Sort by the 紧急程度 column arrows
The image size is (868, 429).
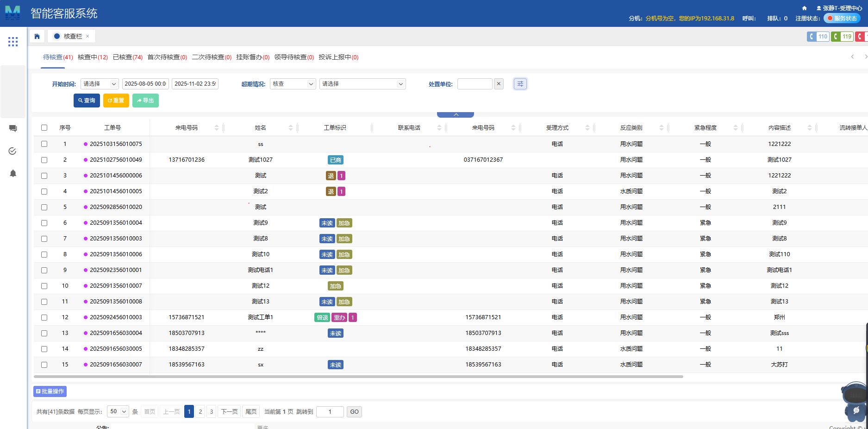[736, 128]
